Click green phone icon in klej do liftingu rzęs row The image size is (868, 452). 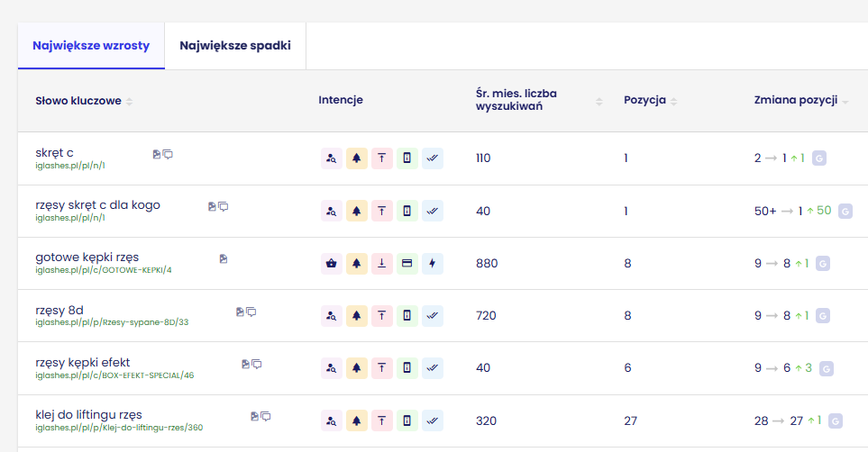click(407, 420)
